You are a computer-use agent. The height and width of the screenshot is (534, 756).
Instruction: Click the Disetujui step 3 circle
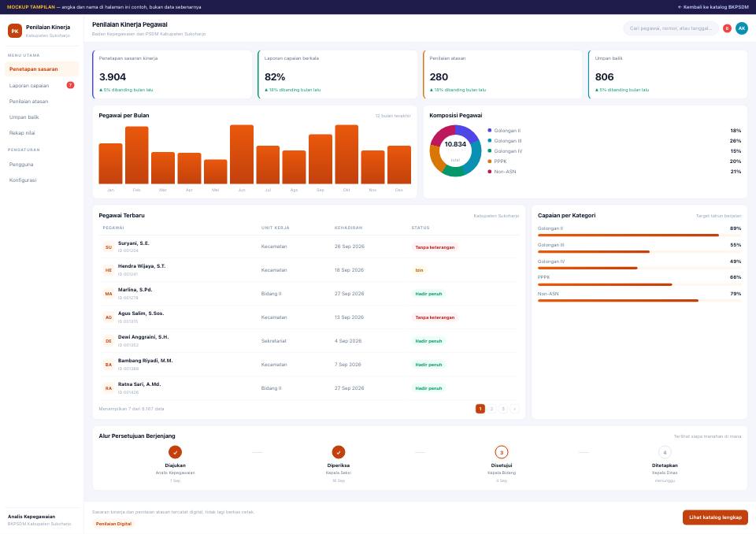pos(502,452)
